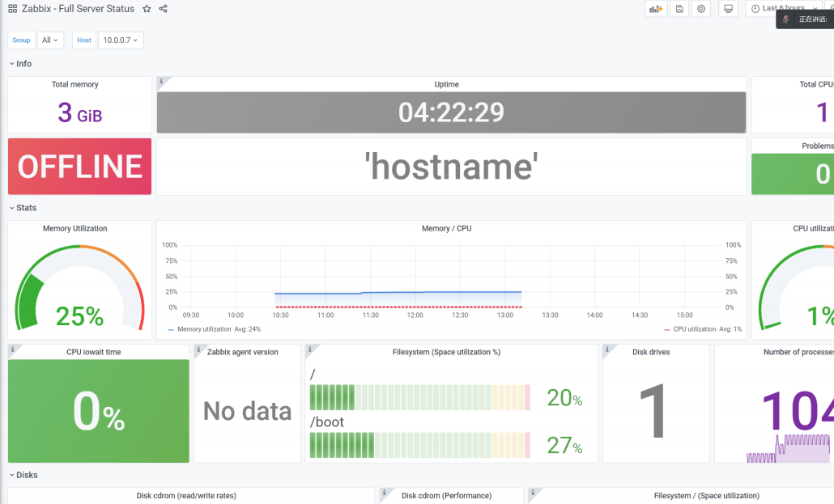The width and height of the screenshot is (834, 504).
Task: Open the Uptime panel title menu
Action: [x=446, y=84]
